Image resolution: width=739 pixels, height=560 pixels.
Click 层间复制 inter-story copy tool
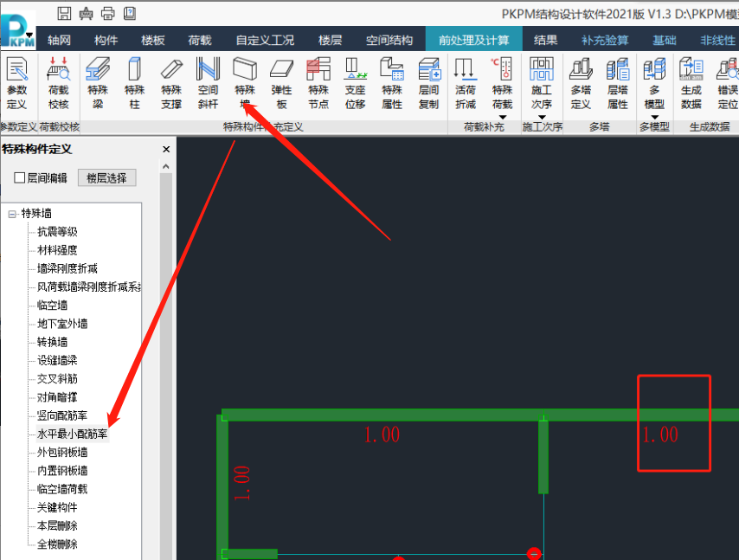point(428,83)
